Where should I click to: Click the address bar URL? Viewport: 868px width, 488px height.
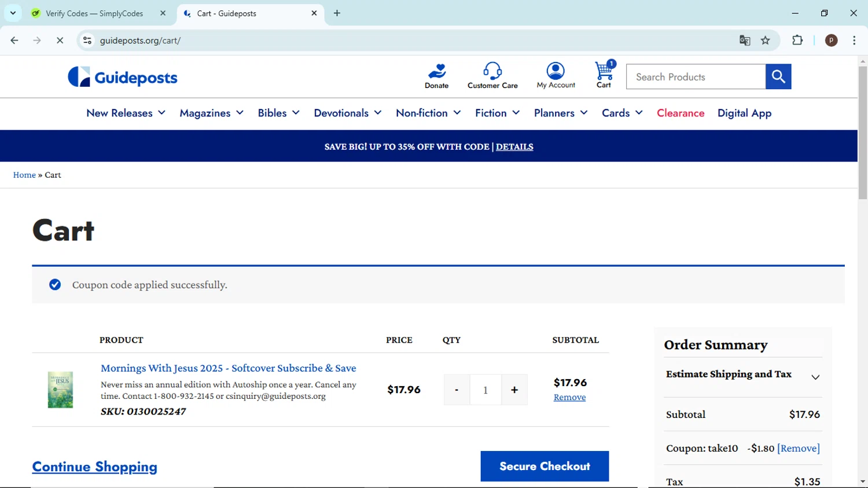coord(140,41)
